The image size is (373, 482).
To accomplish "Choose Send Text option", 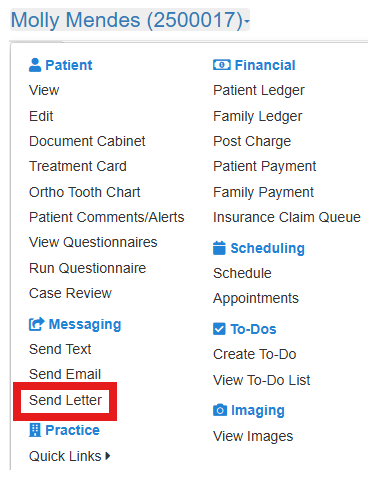I will pyautogui.click(x=60, y=349).
